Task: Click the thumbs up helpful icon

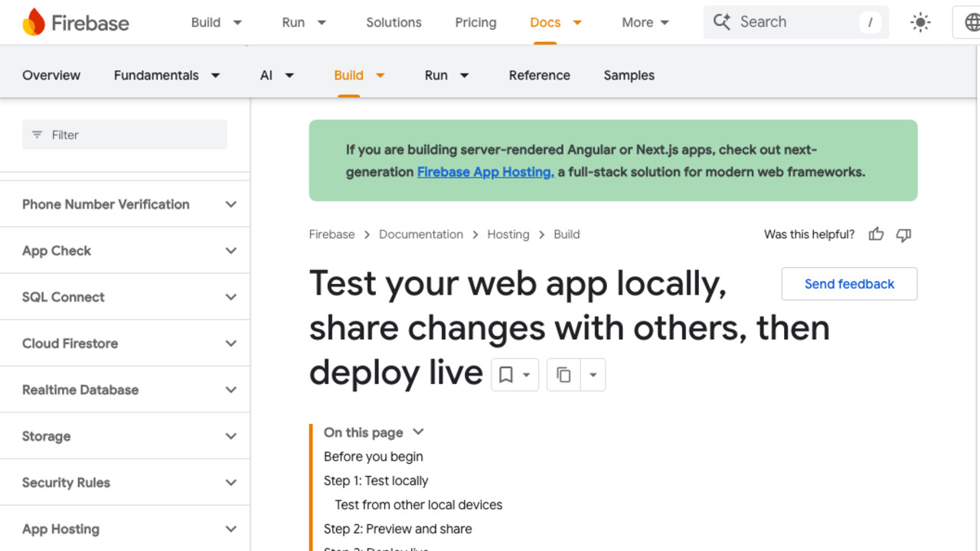Action: (877, 235)
